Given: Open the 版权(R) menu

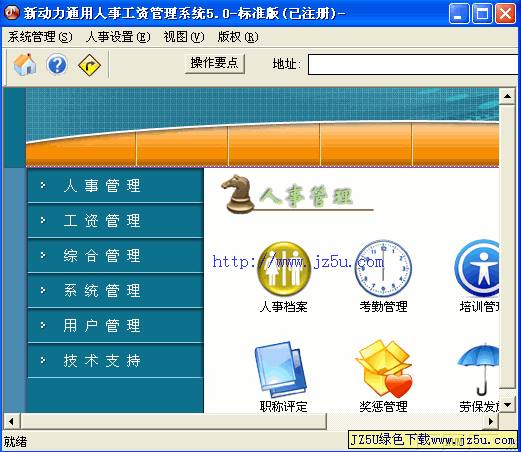Looking at the screenshot, I should click(238, 37).
